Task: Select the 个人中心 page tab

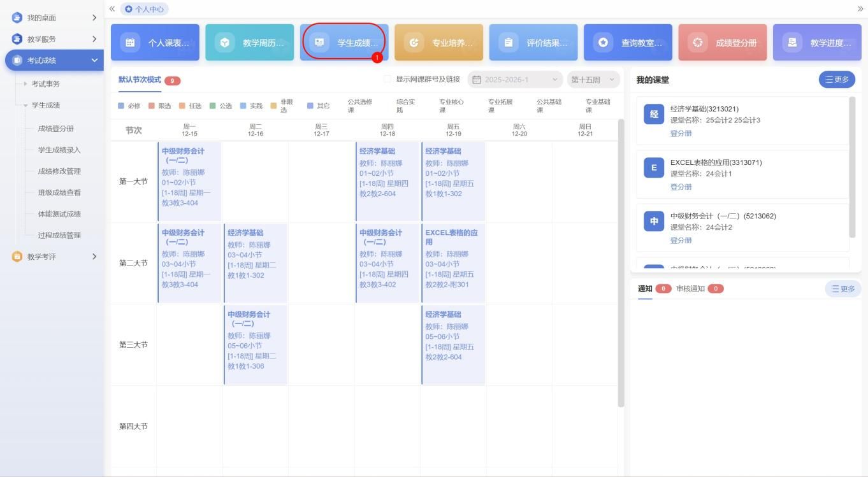Action: [x=145, y=9]
